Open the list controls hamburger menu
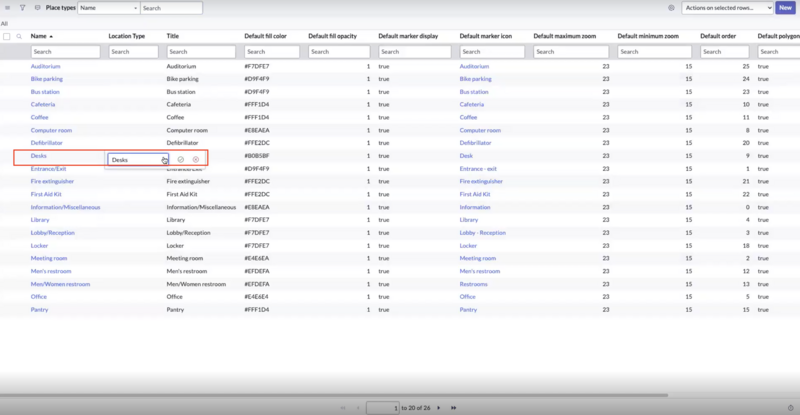The height and width of the screenshot is (415, 800). pyautogui.click(x=7, y=8)
